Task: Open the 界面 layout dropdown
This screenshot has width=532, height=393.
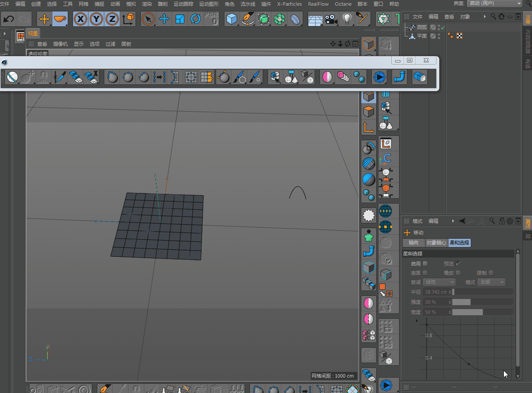Action: click(494, 4)
